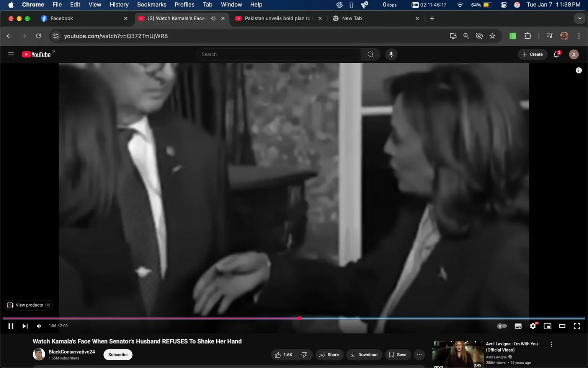Dismiss the View products overlay
Viewport: 588px width, 368px height.
(x=47, y=305)
